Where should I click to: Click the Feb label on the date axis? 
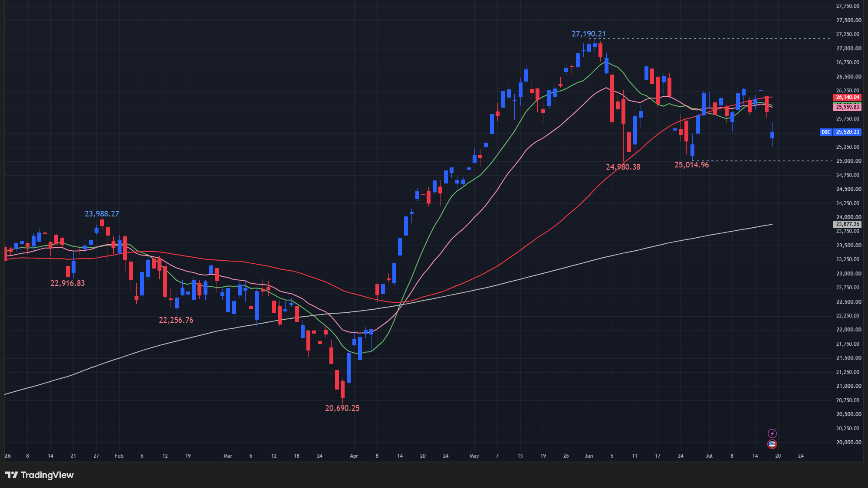click(x=119, y=456)
